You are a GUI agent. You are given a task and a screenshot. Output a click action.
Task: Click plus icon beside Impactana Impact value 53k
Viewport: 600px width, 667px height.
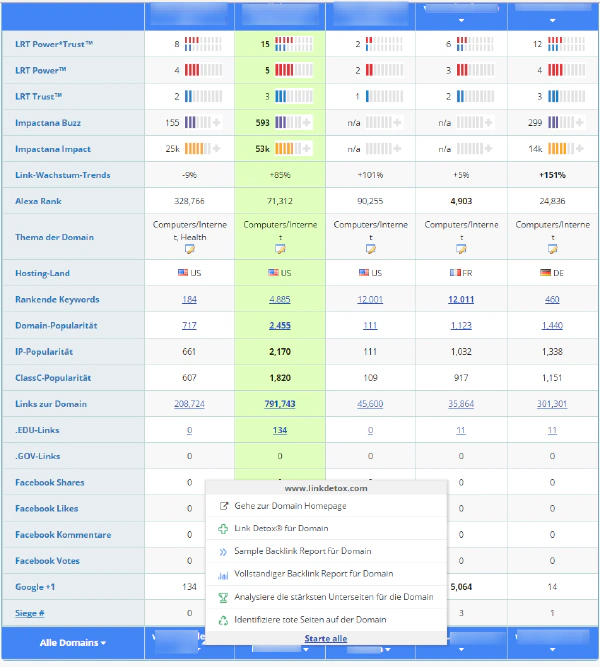tap(307, 149)
